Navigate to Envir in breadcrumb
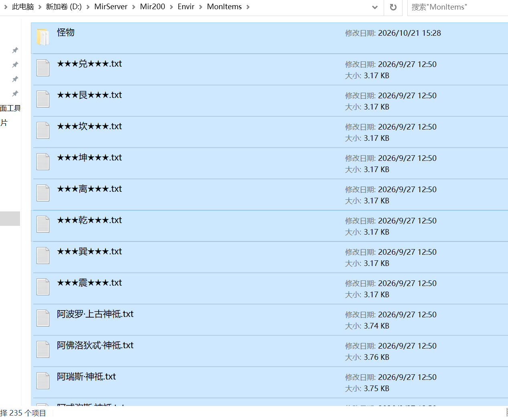 pos(186,7)
